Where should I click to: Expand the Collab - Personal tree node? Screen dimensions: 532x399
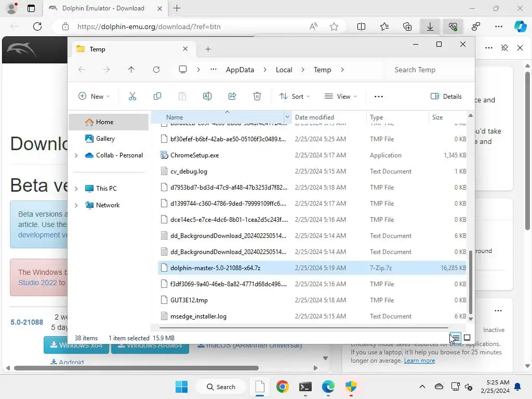(x=76, y=155)
